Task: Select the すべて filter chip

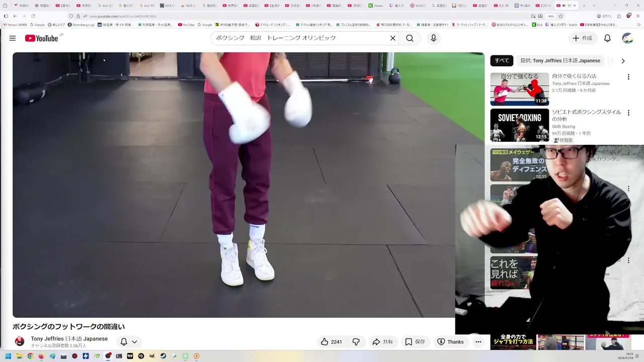Action: point(502,60)
